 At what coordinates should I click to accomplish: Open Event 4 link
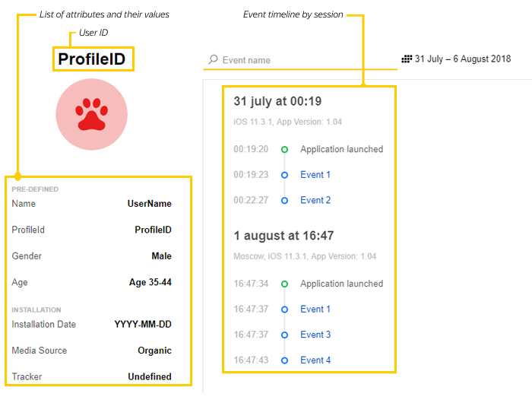(315, 360)
